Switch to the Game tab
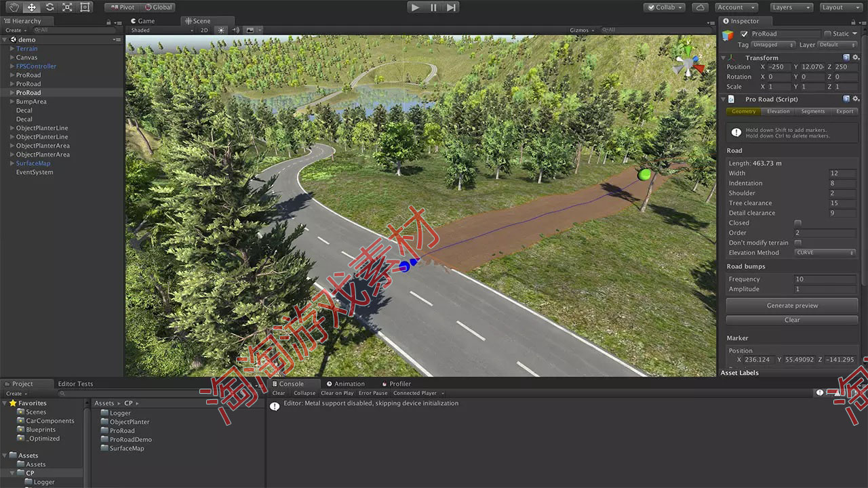The width and height of the screenshot is (868, 488). (x=143, y=21)
